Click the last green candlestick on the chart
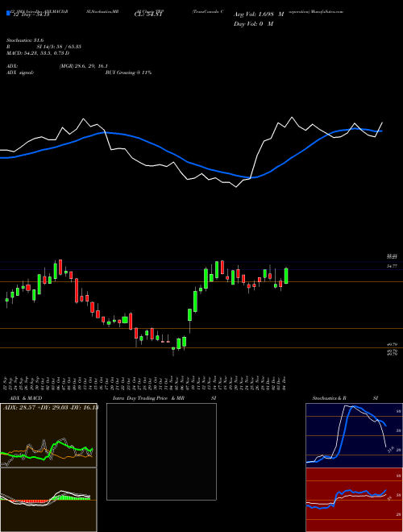Screen dimensions: 403x532 click(286, 276)
